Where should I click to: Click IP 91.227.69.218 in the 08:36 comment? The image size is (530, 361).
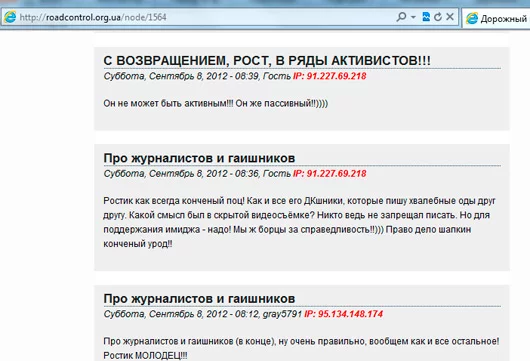[x=330, y=174]
